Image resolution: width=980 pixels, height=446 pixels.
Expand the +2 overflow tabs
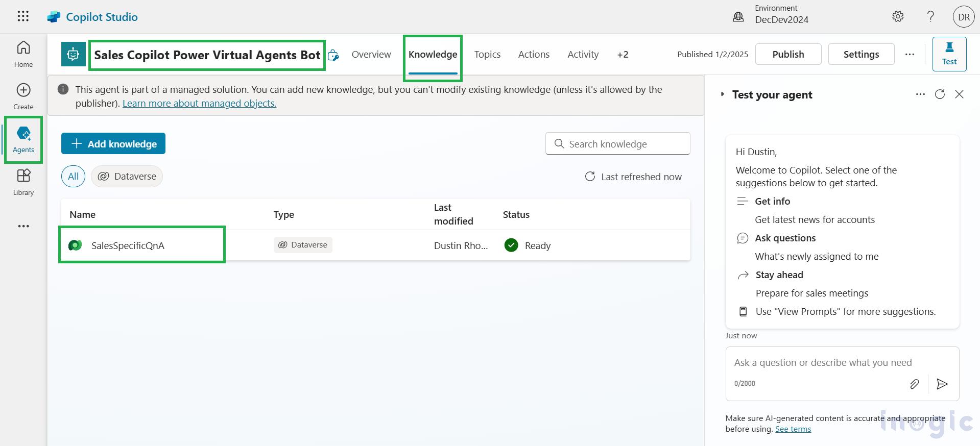coord(623,55)
